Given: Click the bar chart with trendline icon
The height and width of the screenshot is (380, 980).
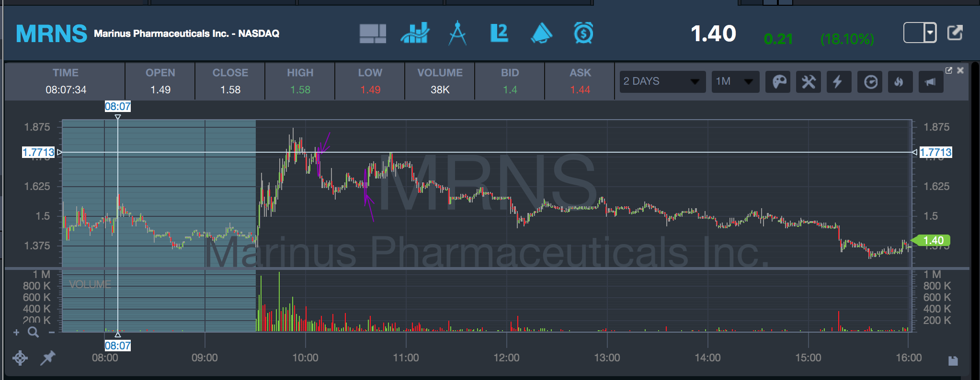Looking at the screenshot, I should tap(415, 34).
